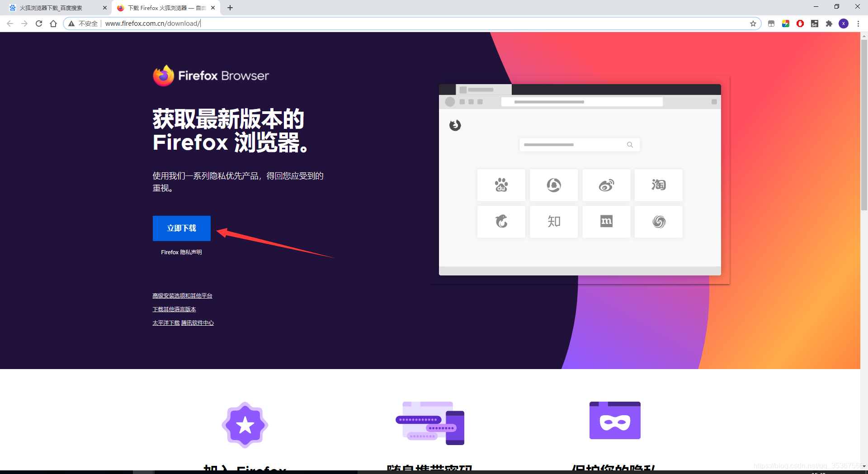
Task: Click the browser back arrow
Action: (10, 24)
